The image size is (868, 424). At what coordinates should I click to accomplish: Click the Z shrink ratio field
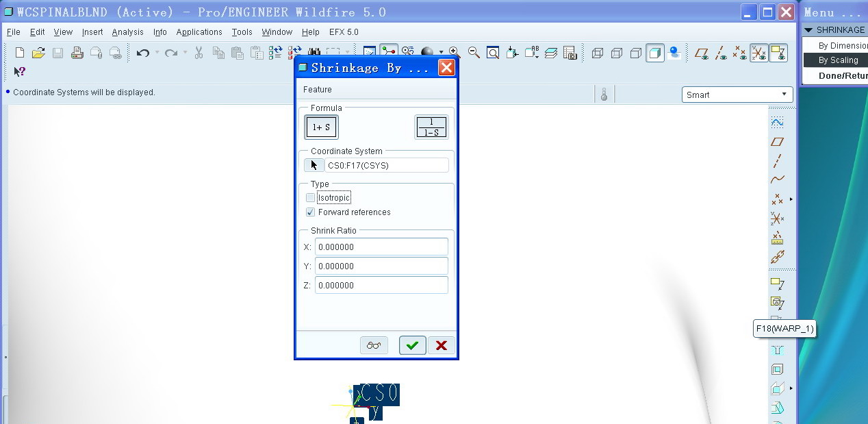pyautogui.click(x=381, y=285)
